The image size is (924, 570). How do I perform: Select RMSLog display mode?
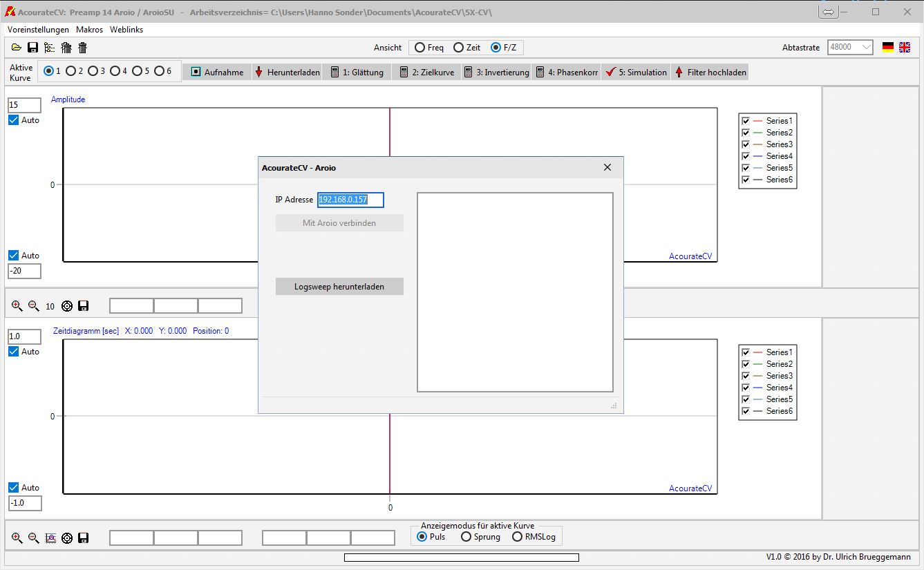coord(534,537)
